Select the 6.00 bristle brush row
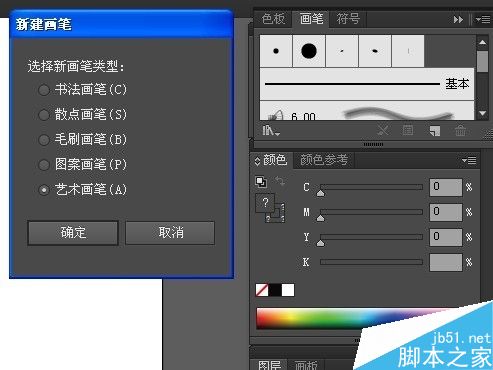Image resolution: width=493 pixels, height=370 pixels. click(x=367, y=111)
